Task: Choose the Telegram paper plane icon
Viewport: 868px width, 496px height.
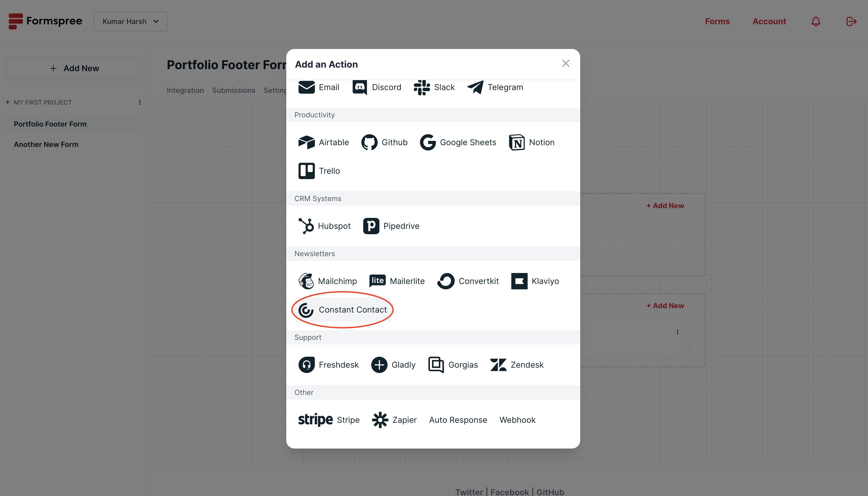Action: coord(475,87)
